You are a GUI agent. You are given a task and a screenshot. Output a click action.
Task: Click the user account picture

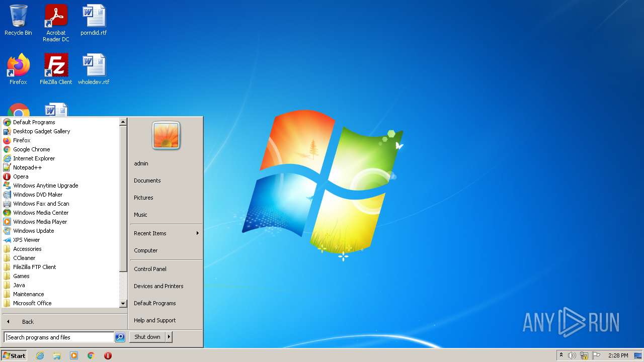(x=166, y=136)
